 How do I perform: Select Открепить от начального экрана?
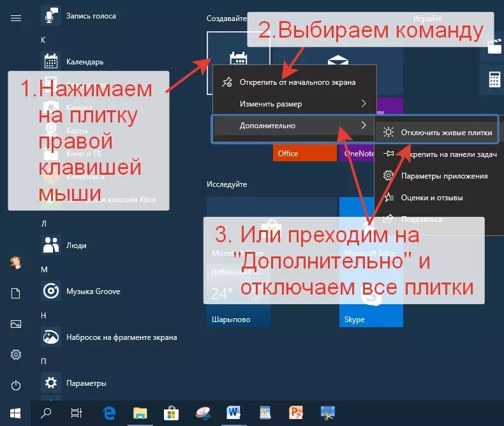[295, 82]
